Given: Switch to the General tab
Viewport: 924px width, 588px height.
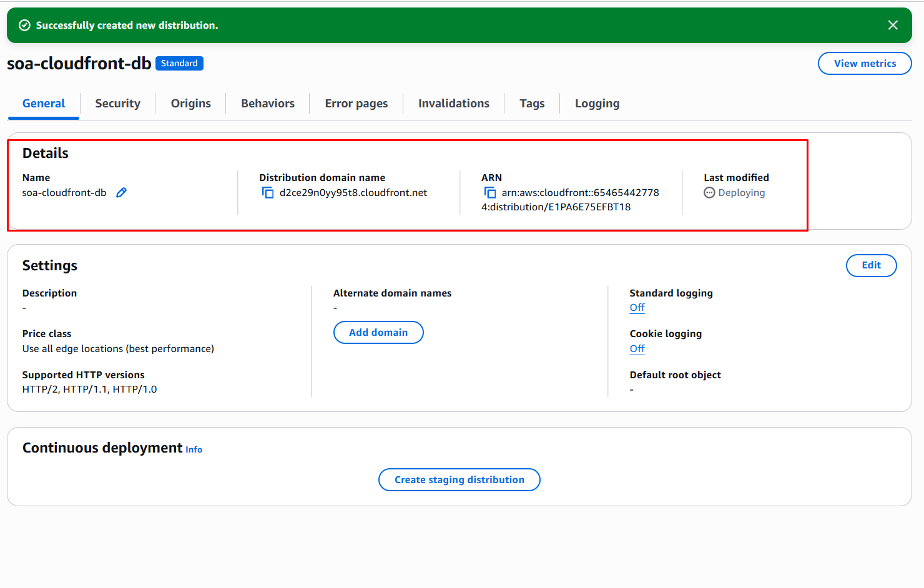Looking at the screenshot, I should coord(44,104).
